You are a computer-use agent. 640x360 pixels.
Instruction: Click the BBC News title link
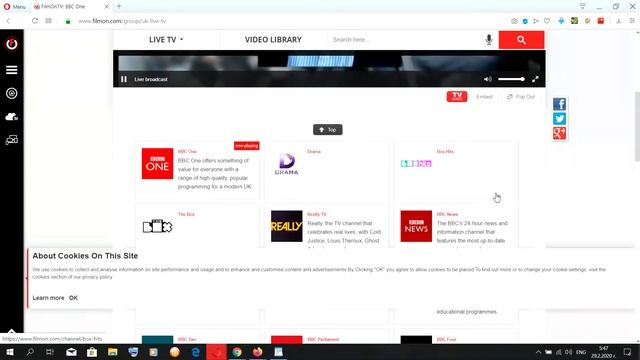coord(447,214)
